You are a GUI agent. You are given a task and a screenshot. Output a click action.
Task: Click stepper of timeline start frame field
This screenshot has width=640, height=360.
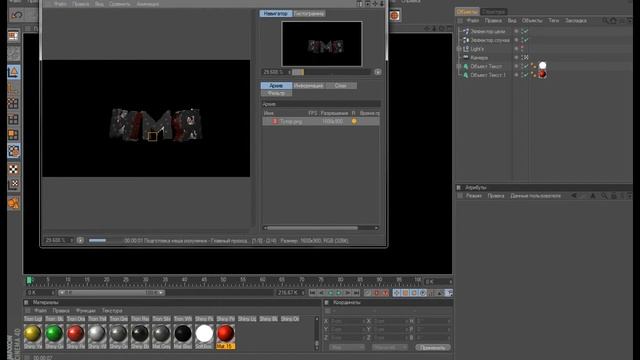tap(53, 293)
